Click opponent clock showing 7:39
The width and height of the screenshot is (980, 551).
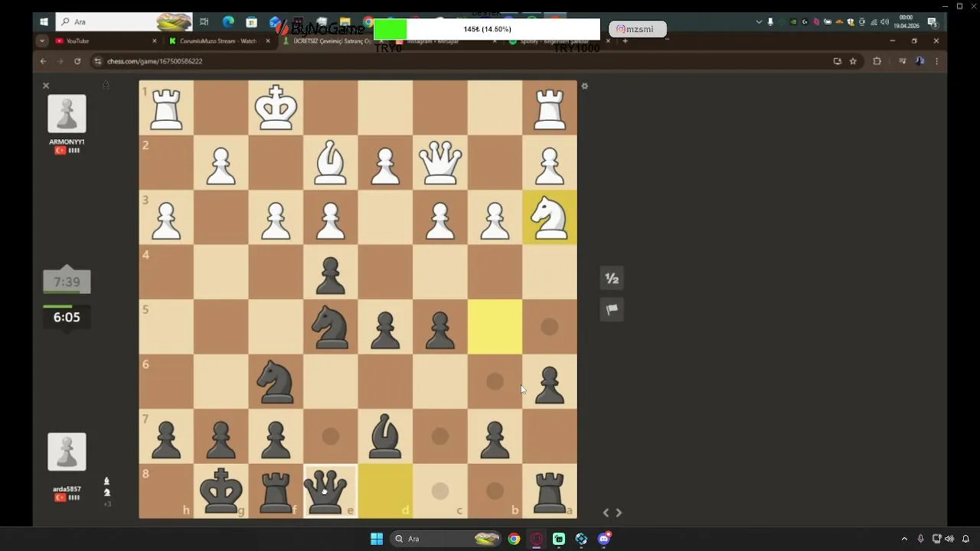[67, 282]
